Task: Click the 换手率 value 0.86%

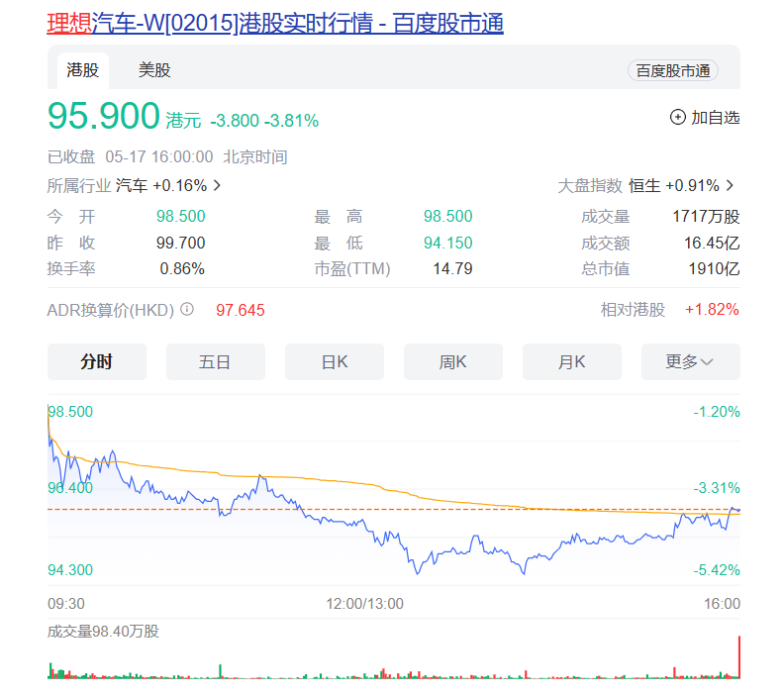Action: point(182,268)
